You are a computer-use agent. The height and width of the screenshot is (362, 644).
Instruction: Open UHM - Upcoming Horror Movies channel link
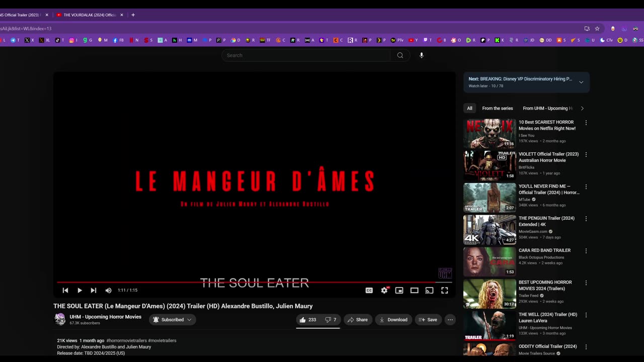[x=105, y=317]
